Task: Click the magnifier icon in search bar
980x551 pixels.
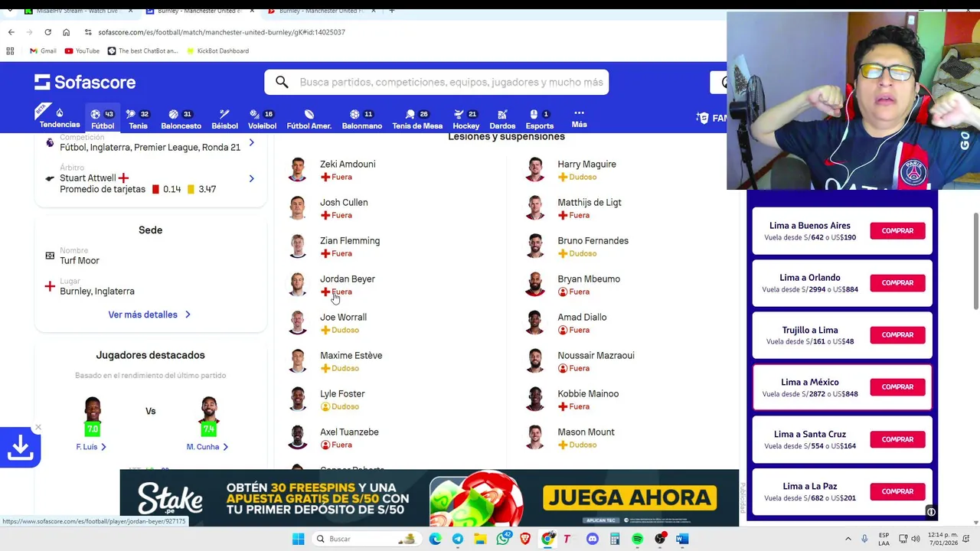Action: tap(282, 82)
